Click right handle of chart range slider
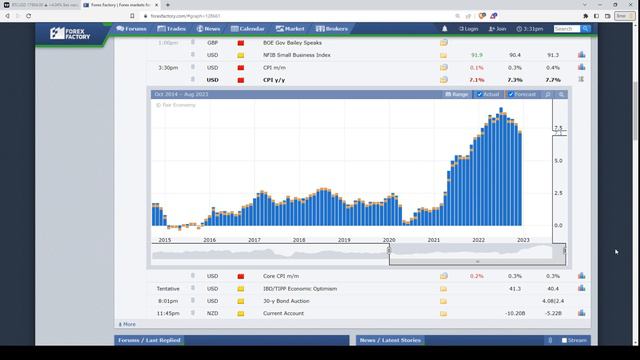This screenshot has width=640, height=360. 564,250
